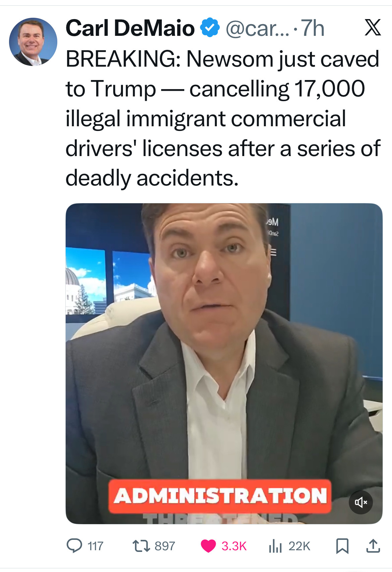
Task: Open the @car... username handle
Action: (x=257, y=29)
